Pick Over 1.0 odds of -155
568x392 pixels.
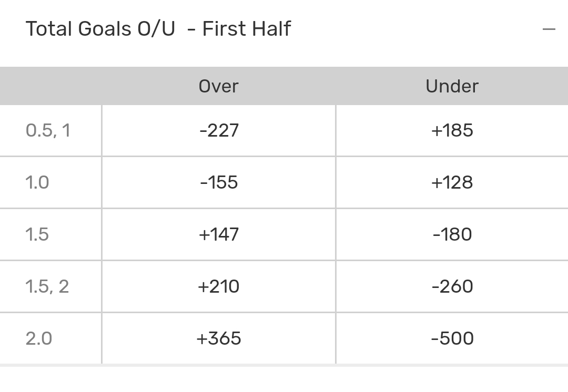tap(219, 182)
